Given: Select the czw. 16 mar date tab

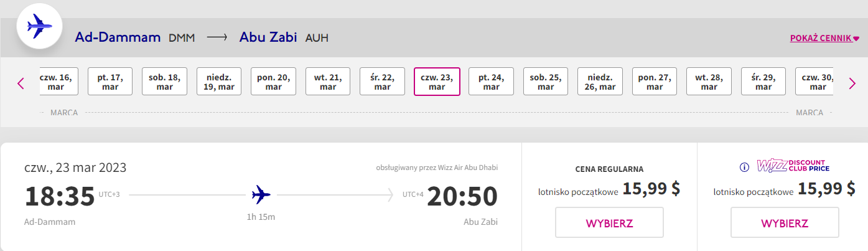Looking at the screenshot, I should (x=58, y=82).
